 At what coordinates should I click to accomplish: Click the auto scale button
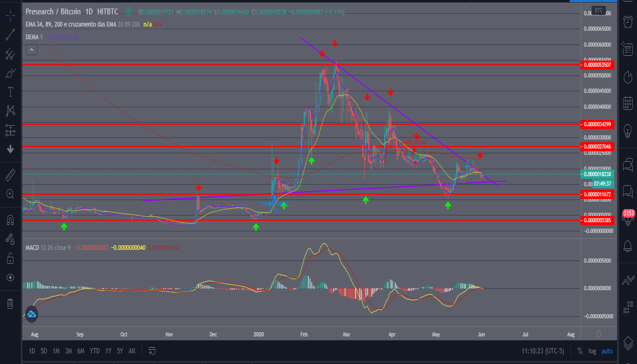[x=607, y=351]
